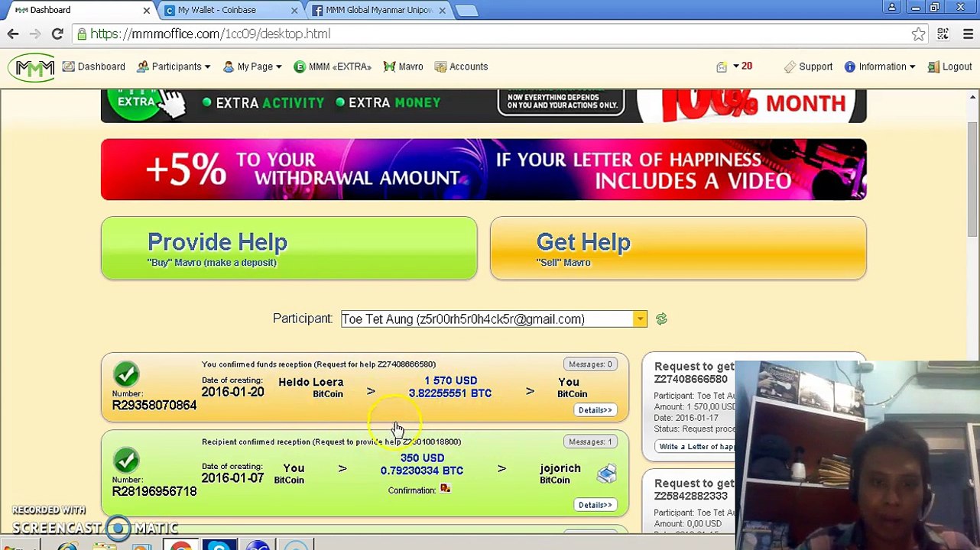Reload the page
Screen dimensions: 980x550
click(57, 34)
